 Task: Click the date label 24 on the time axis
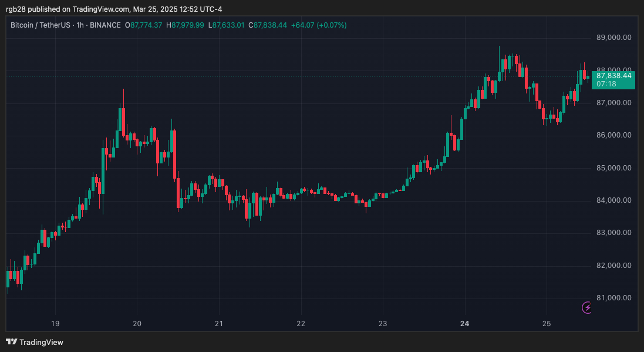464,323
